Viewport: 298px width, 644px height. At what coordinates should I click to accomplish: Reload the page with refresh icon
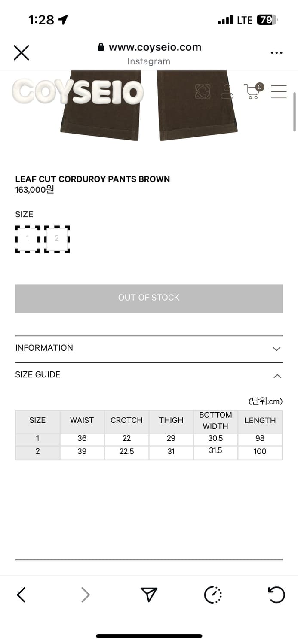276,595
